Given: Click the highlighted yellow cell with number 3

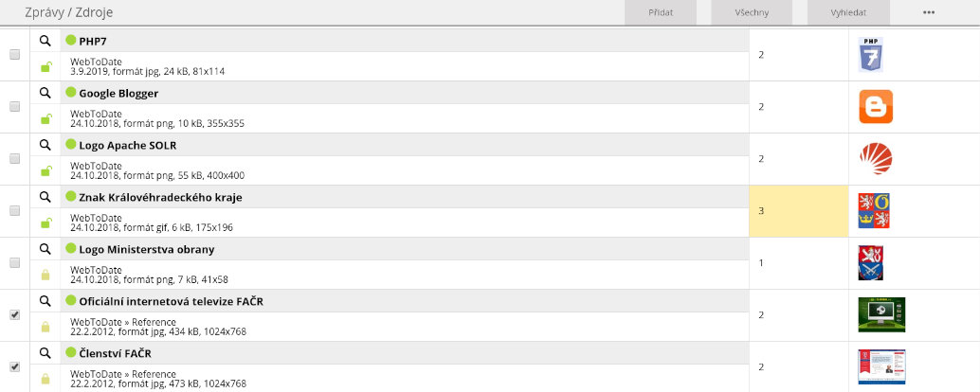Looking at the screenshot, I should (798, 210).
